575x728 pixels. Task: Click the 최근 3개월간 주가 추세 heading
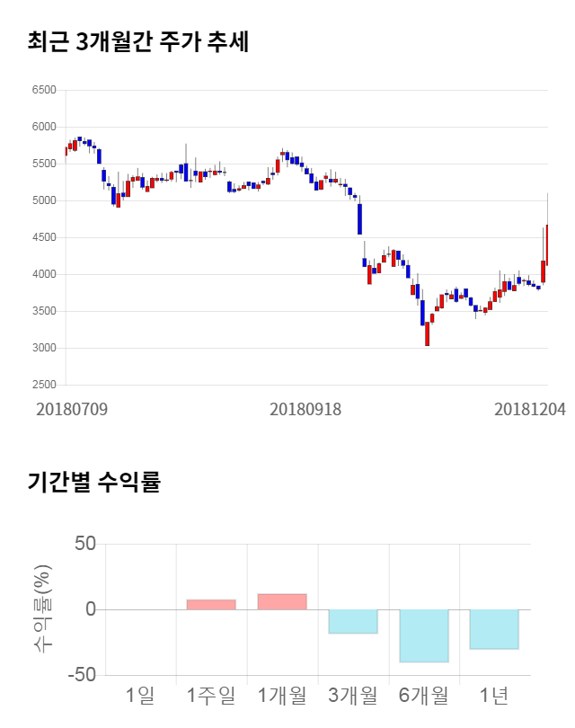(x=137, y=42)
